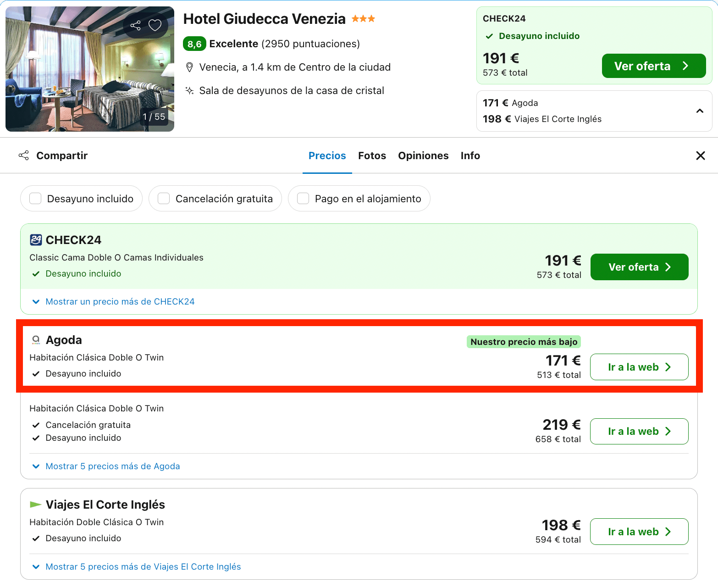Click Ir a la web for Agoda 171 €
The height and width of the screenshot is (588, 718).
[x=639, y=367]
